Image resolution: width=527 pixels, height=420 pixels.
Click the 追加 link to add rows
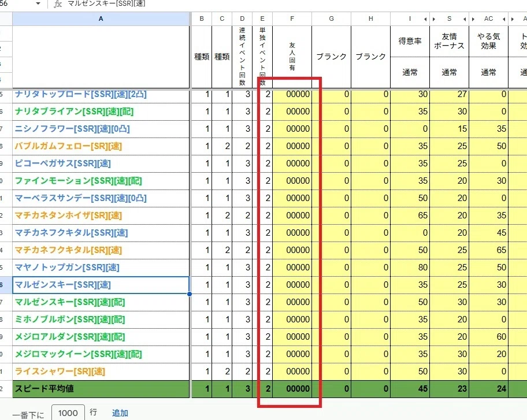pos(120,413)
